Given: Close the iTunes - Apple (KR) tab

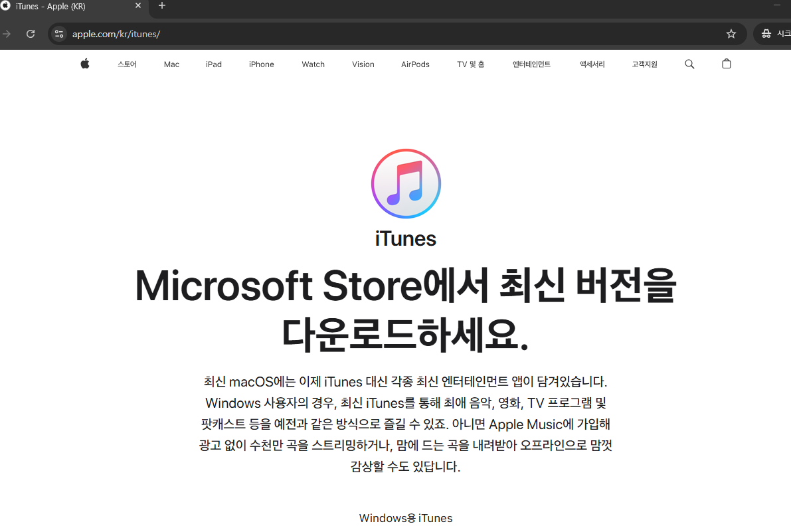Looking at the screenshot, I should pos(137,5).
